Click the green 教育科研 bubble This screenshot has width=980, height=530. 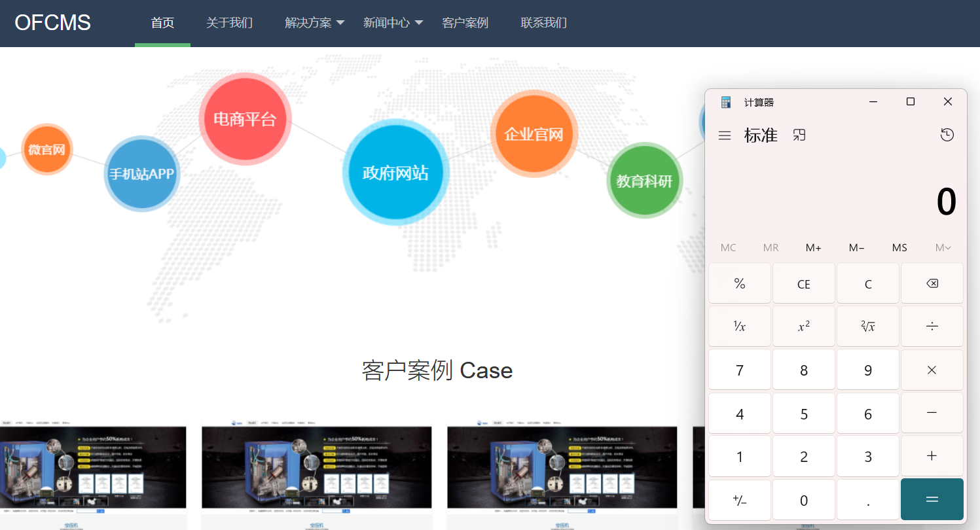[x=644, y=181]
